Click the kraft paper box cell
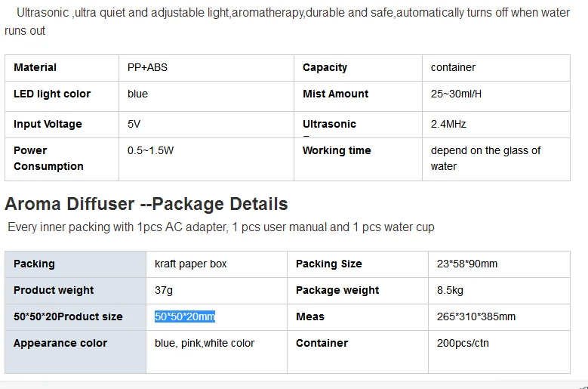Screen dimensions: 588x389 pos(217,264)
